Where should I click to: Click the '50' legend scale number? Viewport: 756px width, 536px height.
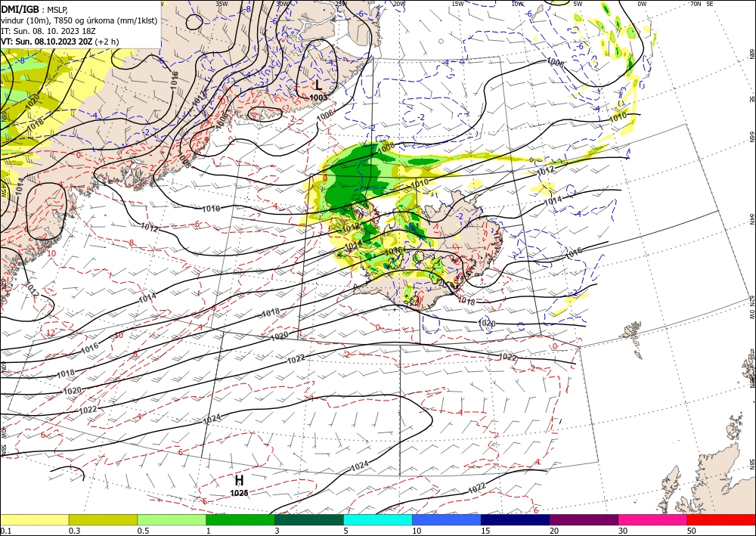tap(692, 531)
